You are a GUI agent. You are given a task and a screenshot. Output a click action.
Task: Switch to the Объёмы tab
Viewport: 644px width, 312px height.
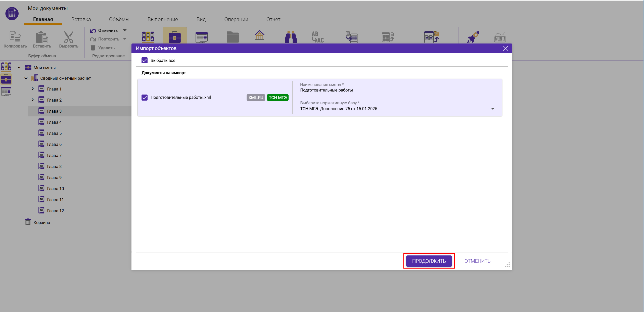tap(119, 19)
